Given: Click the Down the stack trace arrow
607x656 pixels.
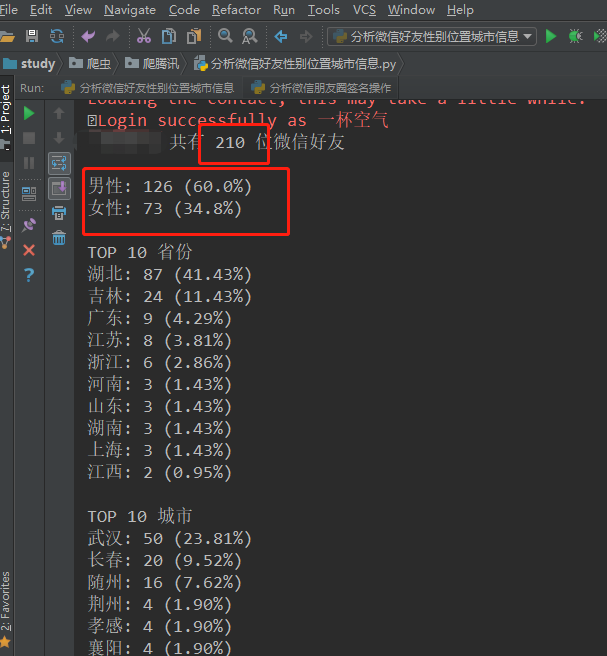Looking at the screenshot, I should (59, 138).
